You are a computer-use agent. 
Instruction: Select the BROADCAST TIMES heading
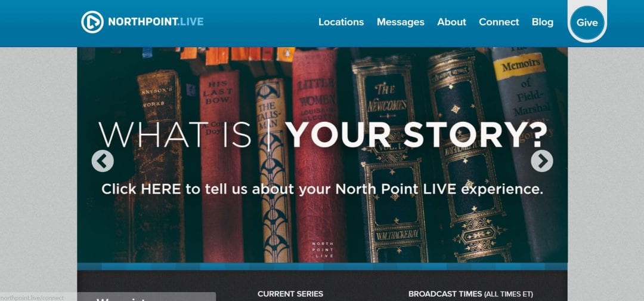(470, 294)
